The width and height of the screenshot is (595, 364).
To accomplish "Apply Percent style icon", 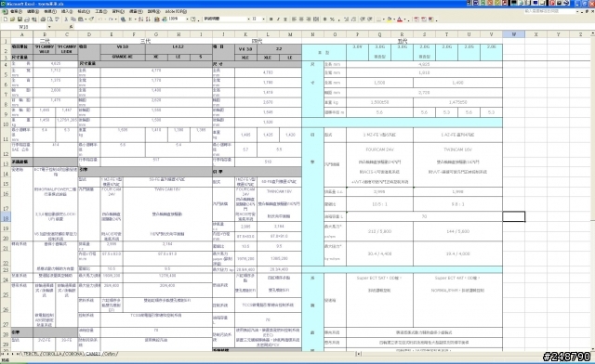I will tap(333, 19).
